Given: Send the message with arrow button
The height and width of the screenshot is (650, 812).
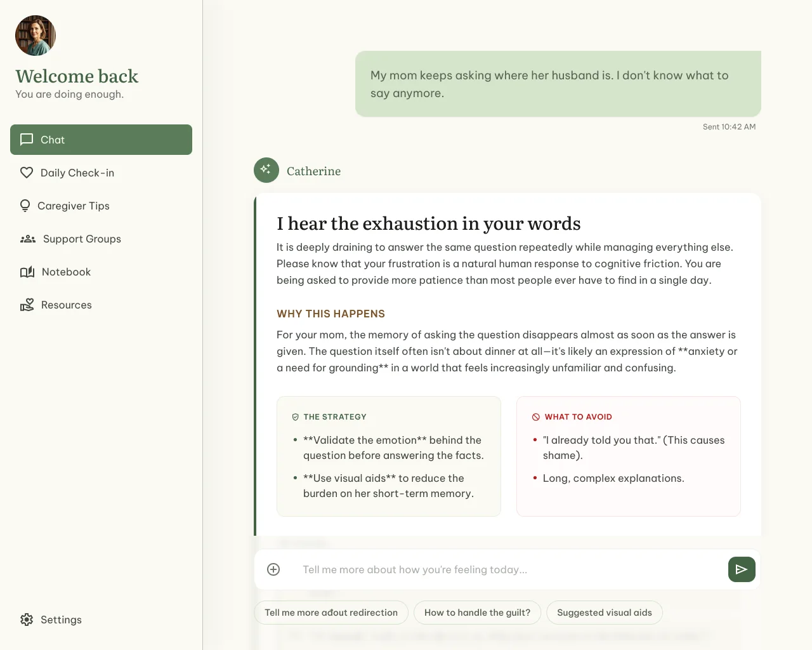Looking at the screenshot, I should 742,569.
